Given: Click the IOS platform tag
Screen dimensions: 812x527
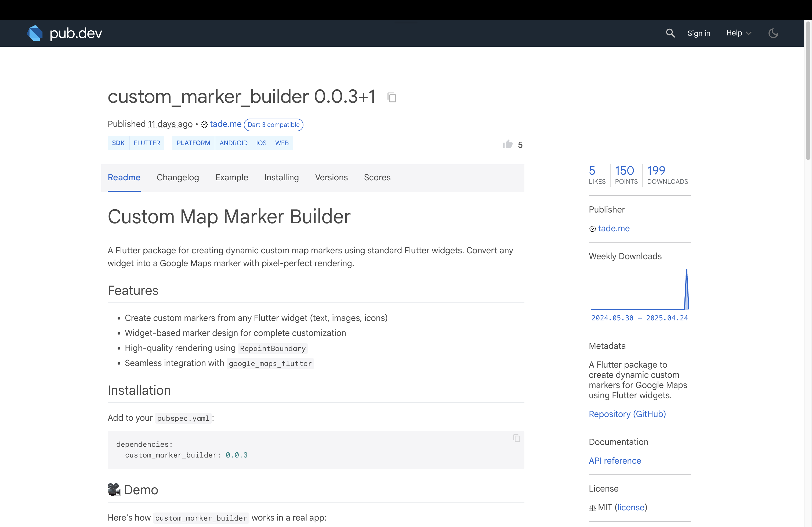Looking at the screenshot, I should point(261,143).
